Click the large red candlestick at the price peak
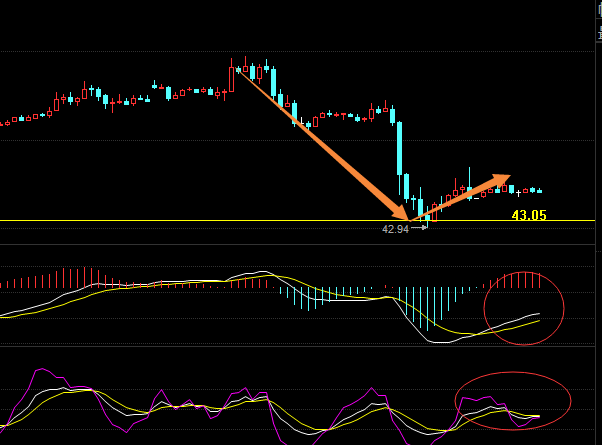 pos(232,79)
